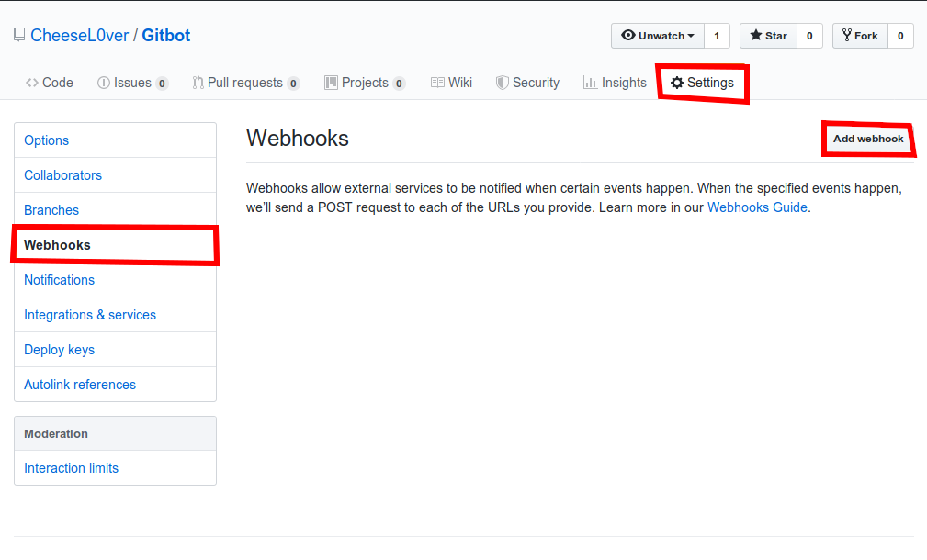Switch to the Code tab
This screenshot has height=560, width=927.
50,83
